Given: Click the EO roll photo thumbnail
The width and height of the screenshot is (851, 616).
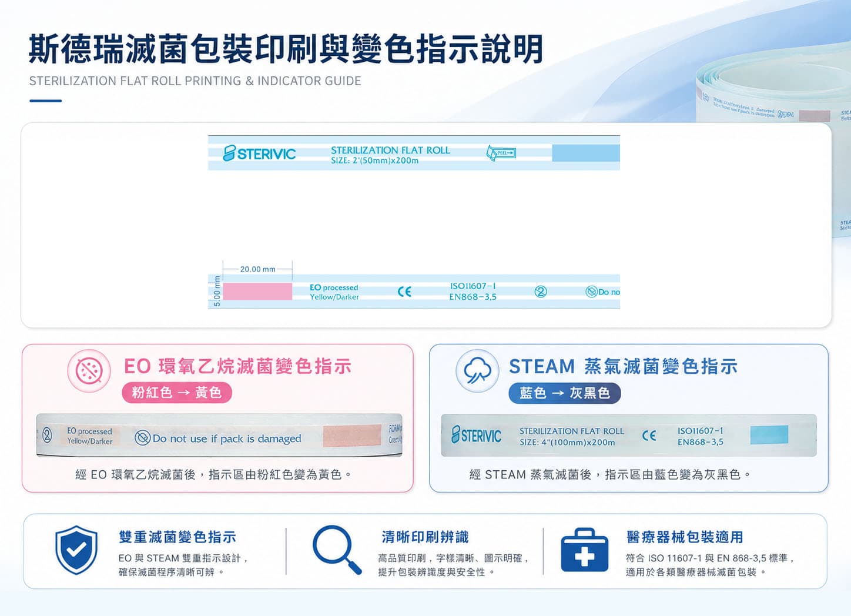Looking at the screenshot, I should point(219,436).
